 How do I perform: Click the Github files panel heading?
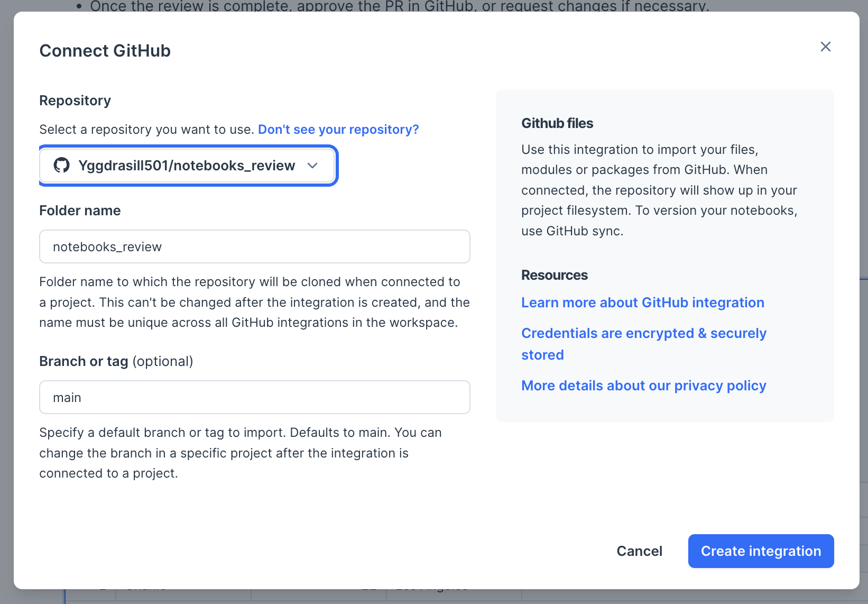557,123
